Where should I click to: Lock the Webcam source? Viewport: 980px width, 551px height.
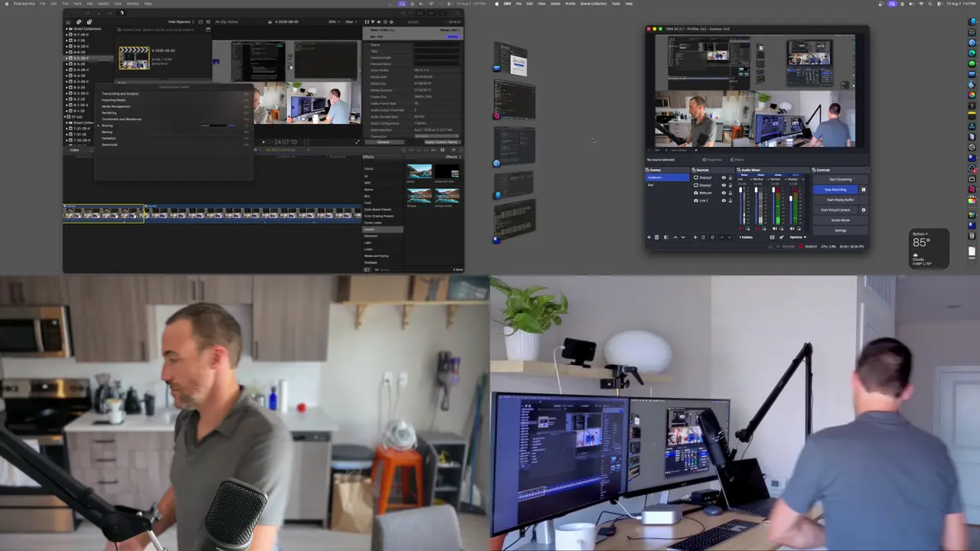pos(730,193)
